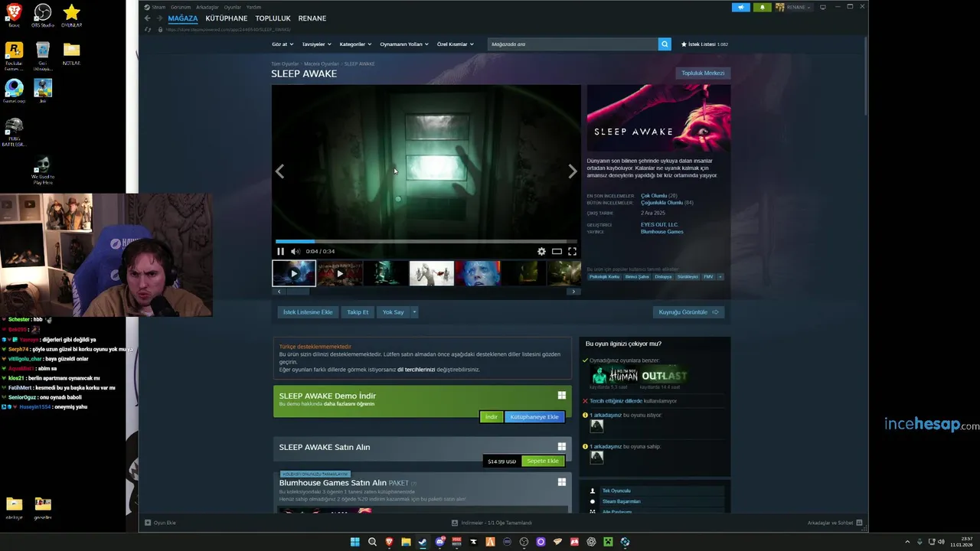Image resolution: width=980 pixels, height=551 pixels.
Task: Expand the Tavsiyeler dropdown
Action: (316, 44)
